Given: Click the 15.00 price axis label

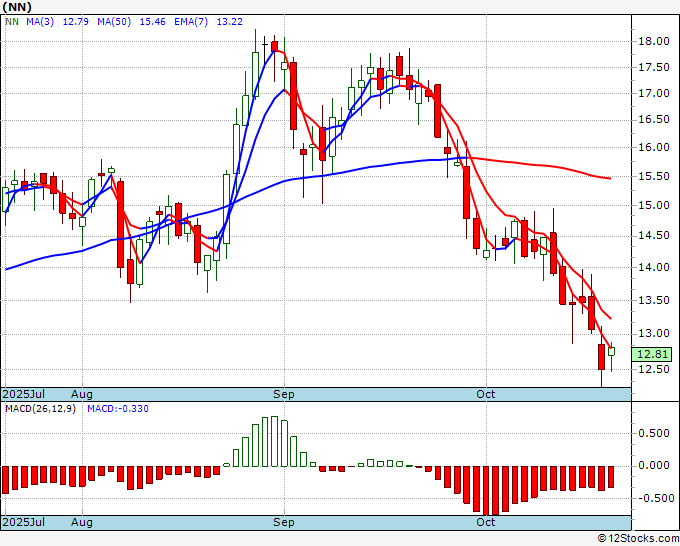Looking at the screenshot, I should (x=654, y=205).
